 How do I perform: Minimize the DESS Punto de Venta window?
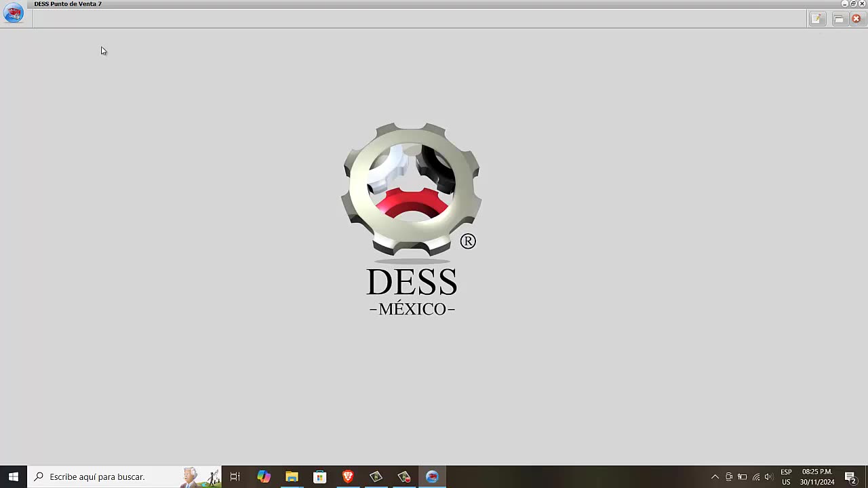(844, 4)
